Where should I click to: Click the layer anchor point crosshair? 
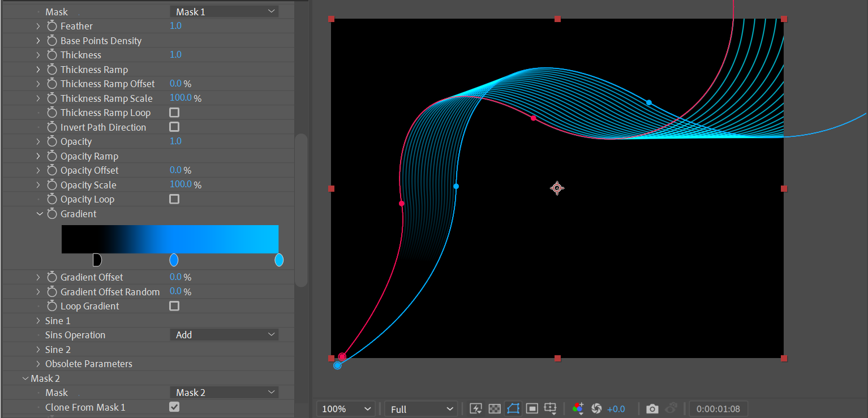557,188
